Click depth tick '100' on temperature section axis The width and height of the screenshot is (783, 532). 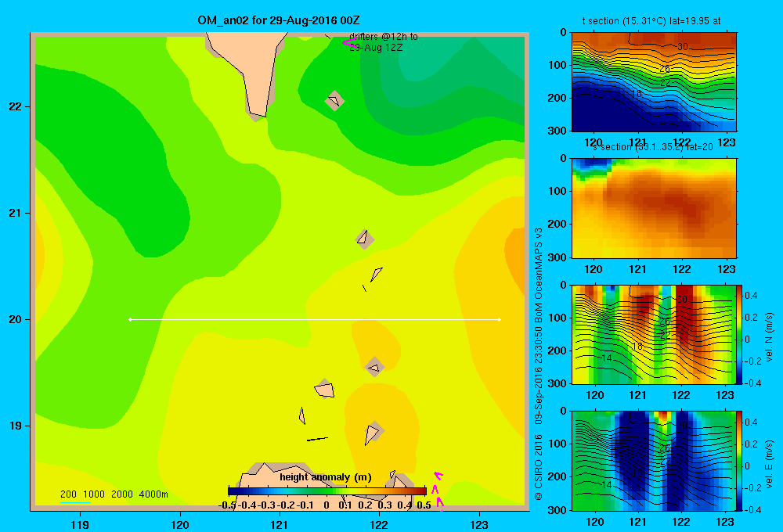557,65
